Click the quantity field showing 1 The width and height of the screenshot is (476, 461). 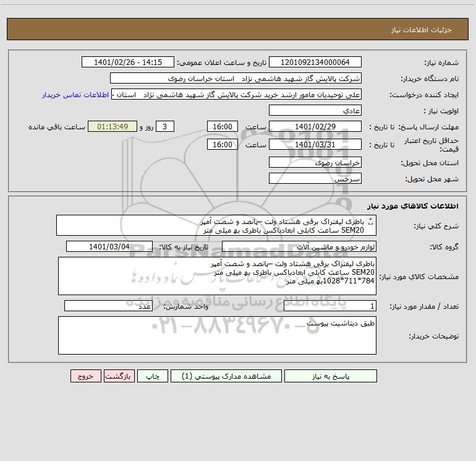330,306
